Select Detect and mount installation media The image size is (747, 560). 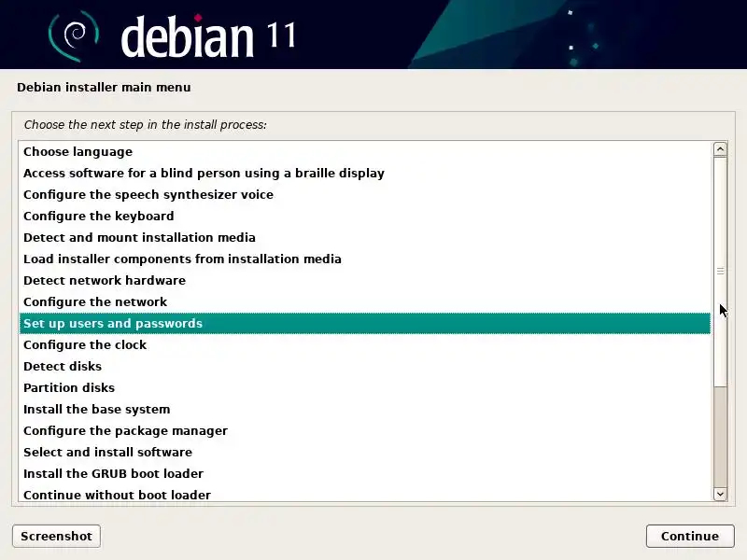click(x=365, y=238)
